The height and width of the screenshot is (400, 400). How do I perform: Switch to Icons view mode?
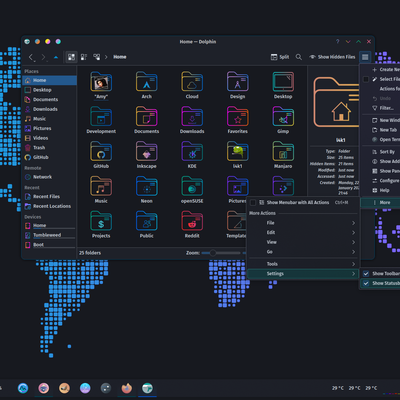(71, 57)
